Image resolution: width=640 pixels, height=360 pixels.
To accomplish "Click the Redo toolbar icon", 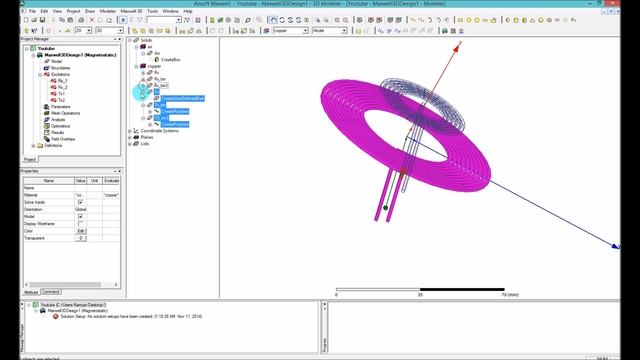I will tap(109, 20).
